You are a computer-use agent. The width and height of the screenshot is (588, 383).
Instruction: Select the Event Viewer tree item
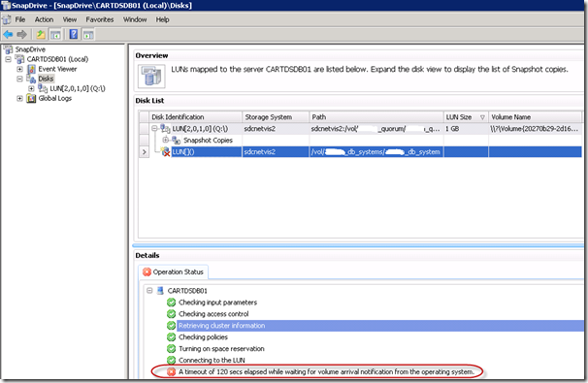57,69
